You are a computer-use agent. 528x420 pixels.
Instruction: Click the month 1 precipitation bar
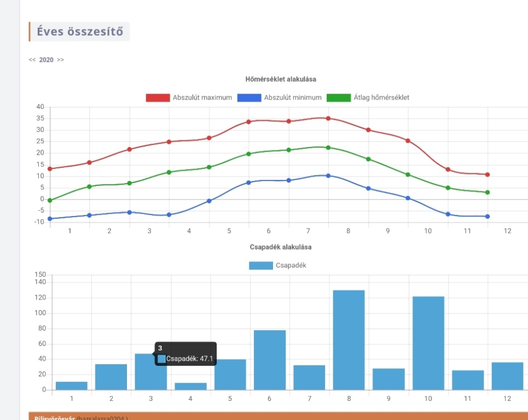point(71,386)
